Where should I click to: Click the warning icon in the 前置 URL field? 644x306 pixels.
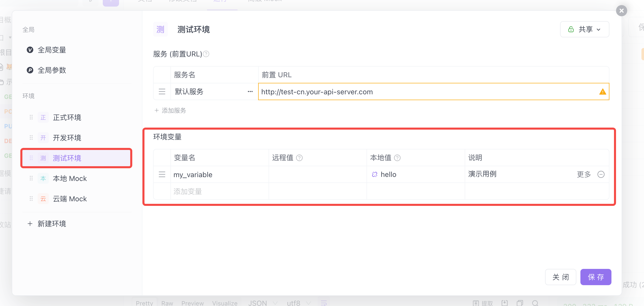(603, 92)
